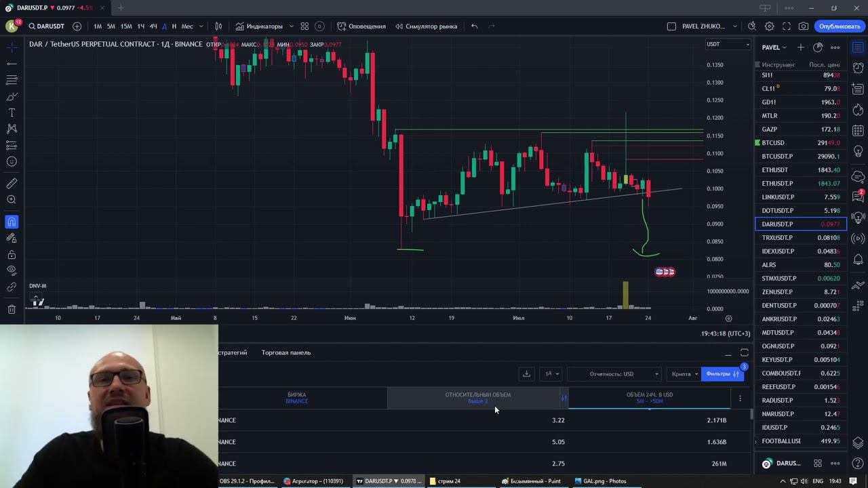Image resolution: width=868 pixels, height=488 pixels.
Task: Select BTCUSD in the watchlist
Action: 801,143
